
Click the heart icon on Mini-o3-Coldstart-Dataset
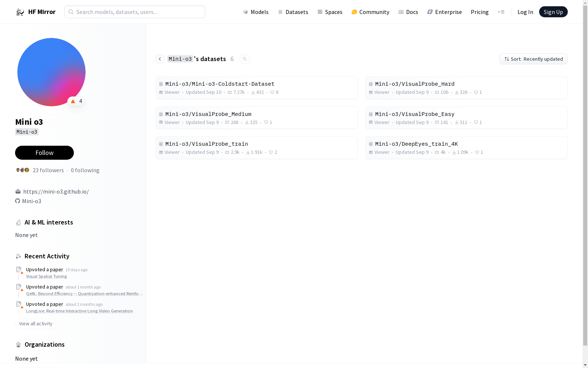[x=272, y=92]
